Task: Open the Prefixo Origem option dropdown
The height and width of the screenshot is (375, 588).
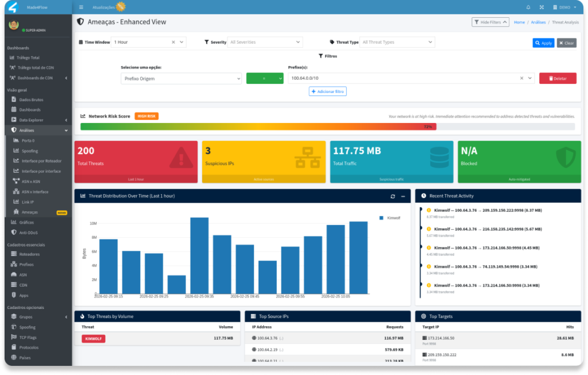Action: pos(181,79)
